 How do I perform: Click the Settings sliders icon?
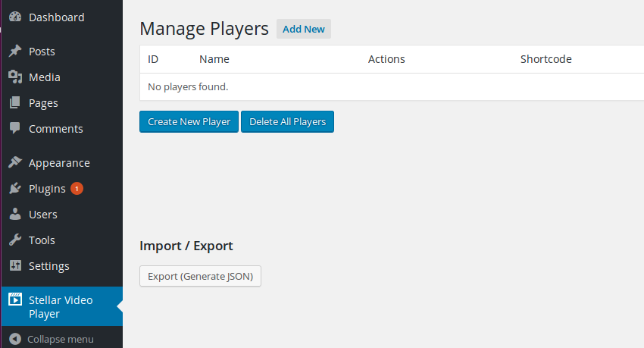point(15,265)
